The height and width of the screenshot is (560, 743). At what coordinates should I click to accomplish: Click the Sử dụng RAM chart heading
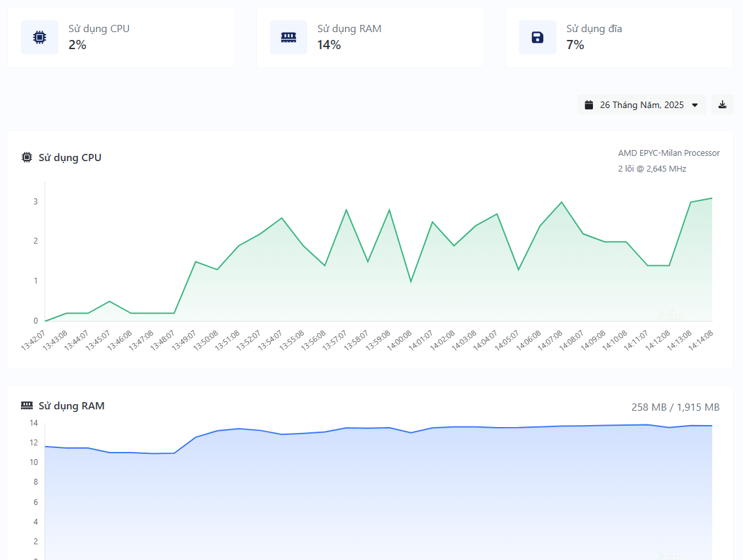[71, 405]
